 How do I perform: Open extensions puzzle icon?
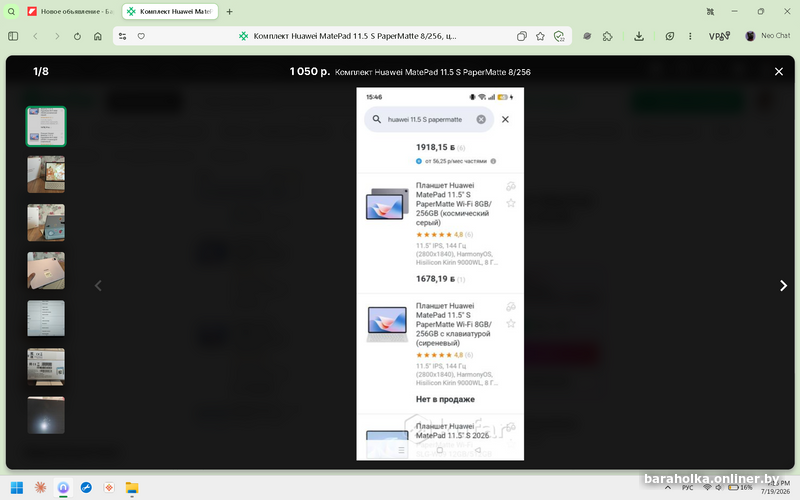[607, 36]
